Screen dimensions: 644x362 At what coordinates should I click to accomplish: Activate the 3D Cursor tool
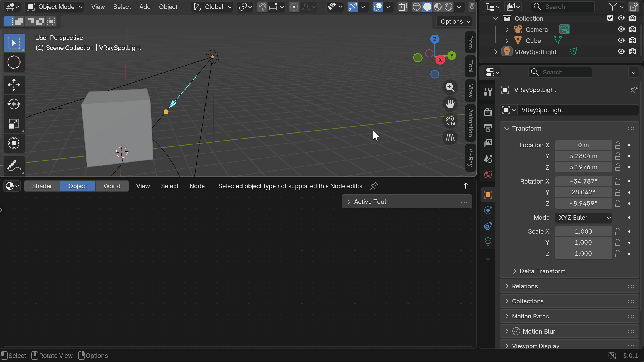click(x=14, y=62)
